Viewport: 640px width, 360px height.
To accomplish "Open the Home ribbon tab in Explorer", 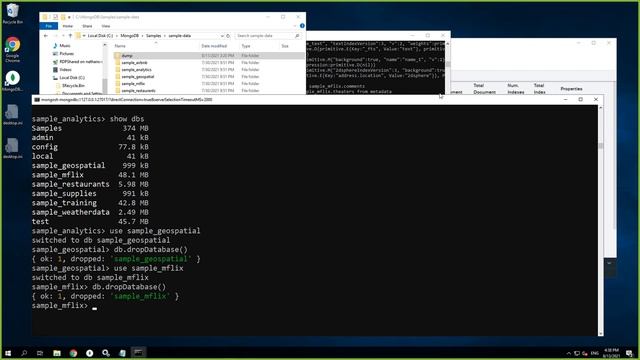I will pos(67,26).
